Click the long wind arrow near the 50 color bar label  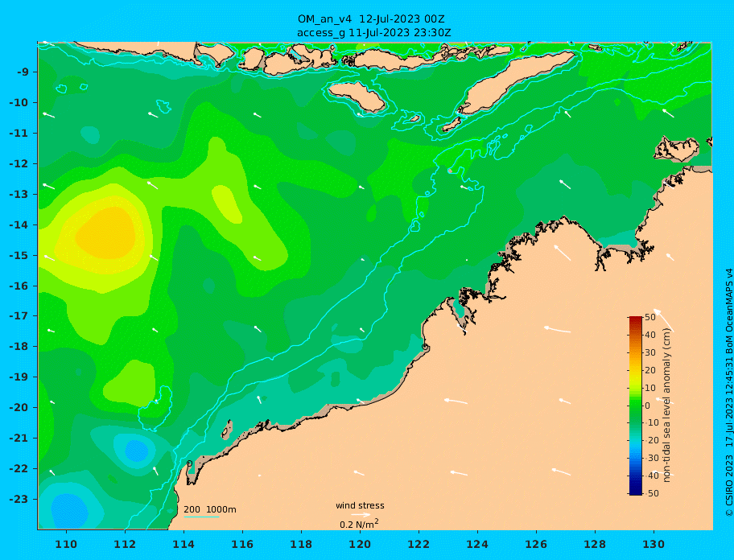[663, 319]
